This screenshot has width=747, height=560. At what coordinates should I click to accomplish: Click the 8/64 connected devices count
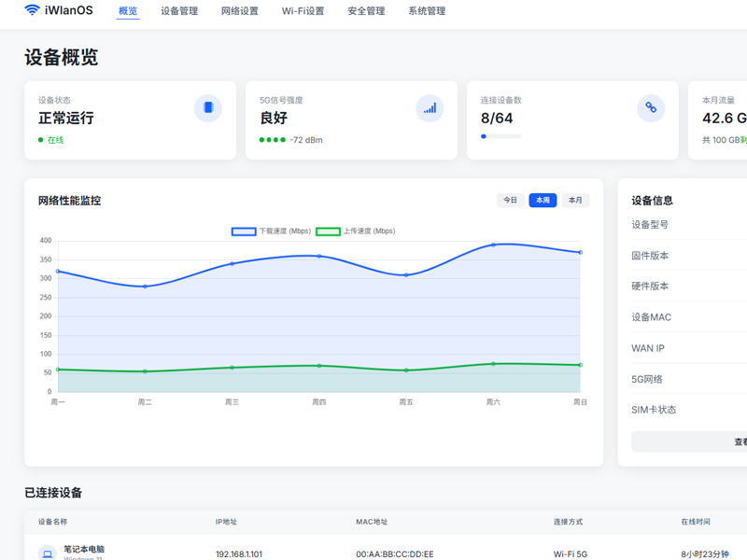click(497, 119)
